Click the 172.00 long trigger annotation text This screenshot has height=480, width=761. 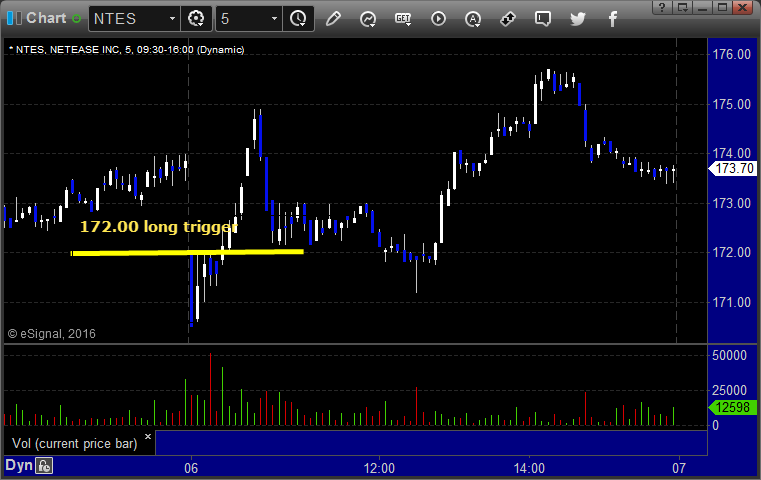(159, 227)
